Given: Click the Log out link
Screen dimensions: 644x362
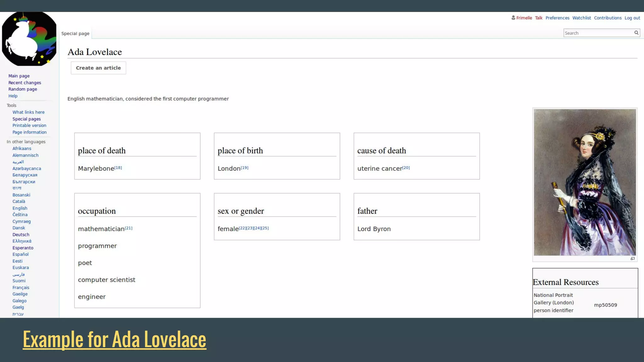Looking at the screenshot, I should click(x=632, y=18).
